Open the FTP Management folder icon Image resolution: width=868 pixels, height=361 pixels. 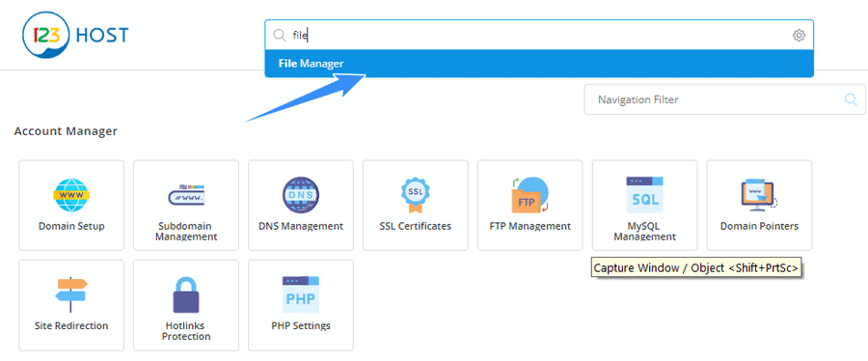529,195
